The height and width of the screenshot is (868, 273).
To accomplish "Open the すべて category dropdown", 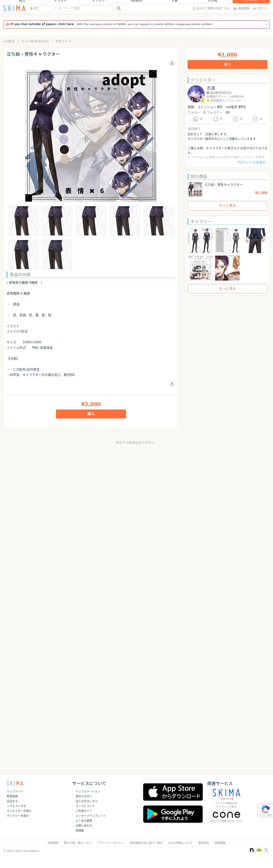I will [43, 9].
